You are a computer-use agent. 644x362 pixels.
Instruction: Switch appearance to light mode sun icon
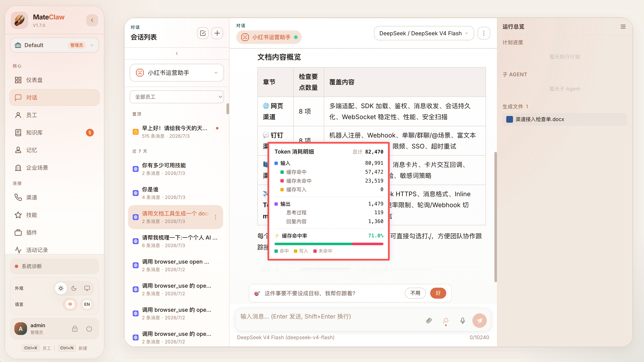(61, 288)
